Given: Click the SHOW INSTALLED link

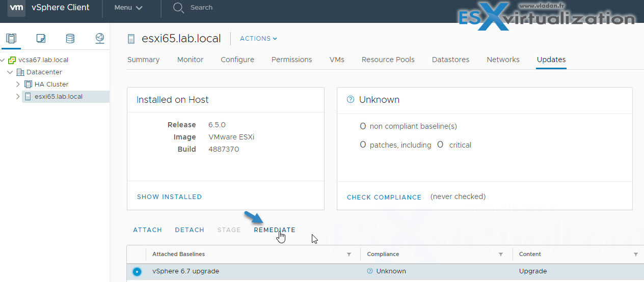Looking at the screenshot, I should click(169, 196).
